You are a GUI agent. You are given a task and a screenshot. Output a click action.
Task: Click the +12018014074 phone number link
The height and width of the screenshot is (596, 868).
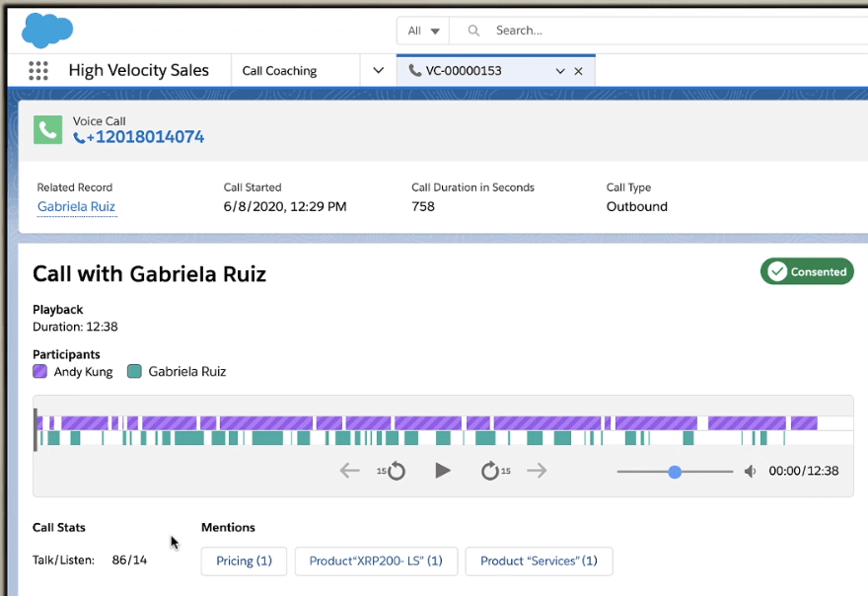point(146,137)
